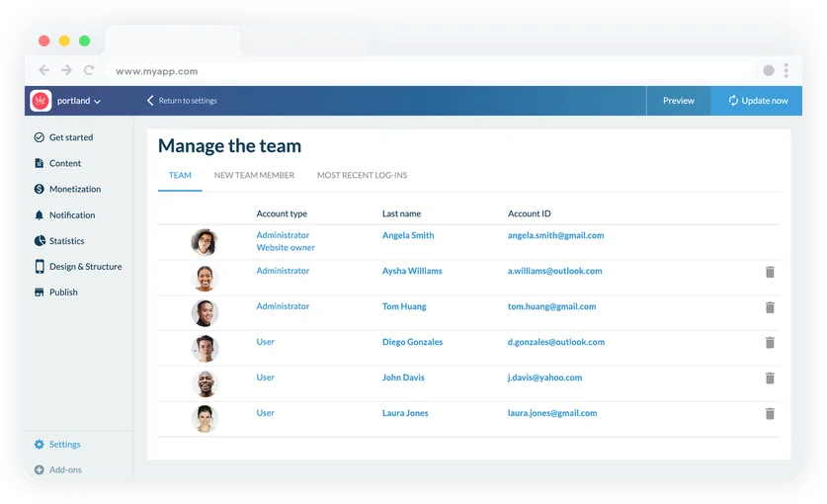Click the Get started checkmark icon
Screen dimensions: 827x504
(40, 137)
